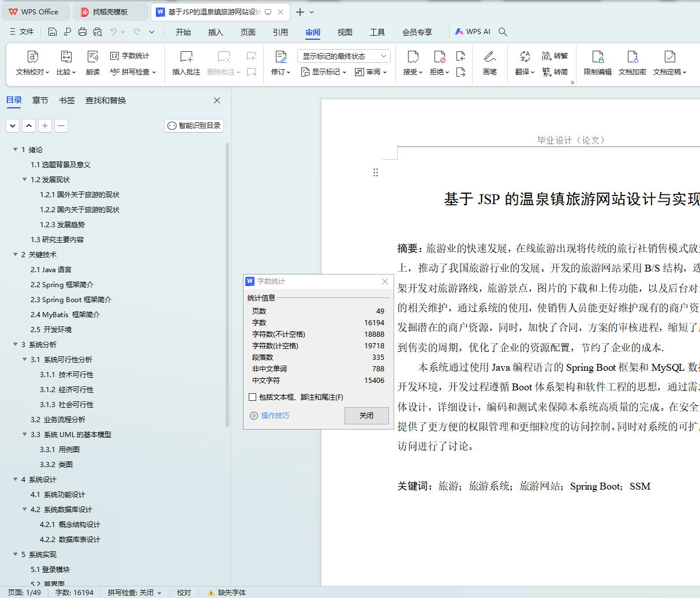The height and width of the screenshot is (598, 700).
Task: Click the search magnifier icon beside WPS AI
Action: pyautogui.click(x=503, y=32)
